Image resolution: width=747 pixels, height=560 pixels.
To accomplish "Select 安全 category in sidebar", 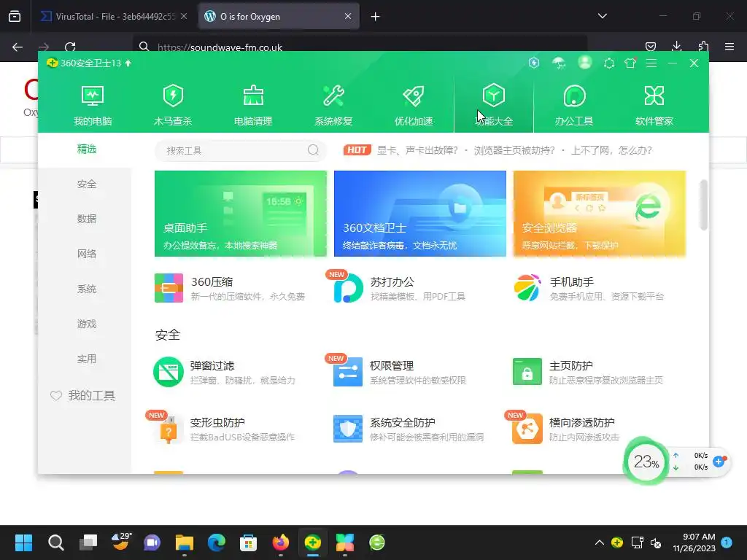I will point(87,184).
